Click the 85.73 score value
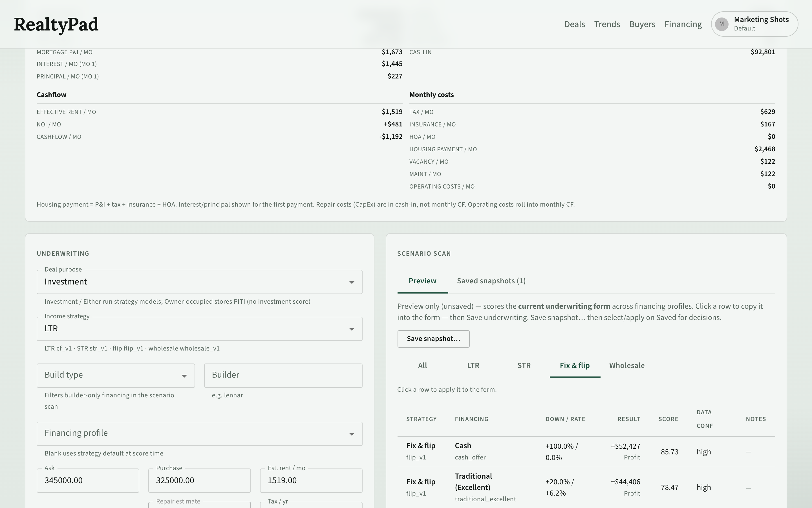Screen dimensions: 812x508 tap(669, 452)
